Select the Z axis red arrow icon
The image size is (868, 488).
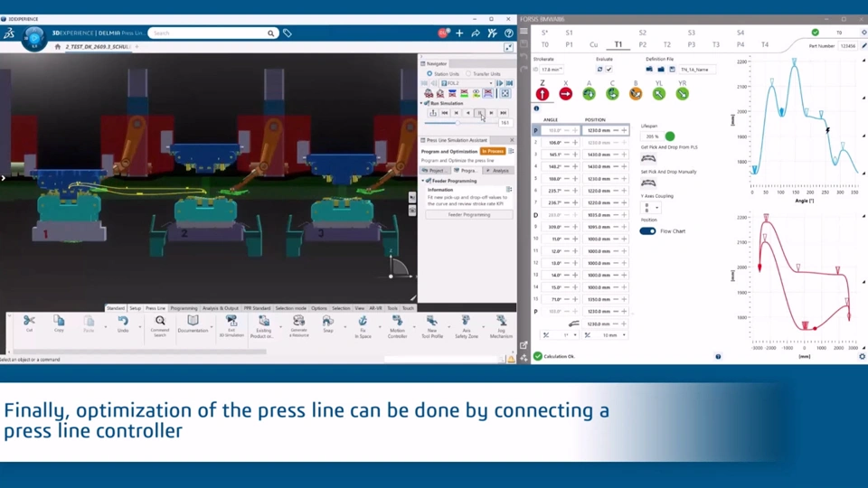(x=542, y=94)
